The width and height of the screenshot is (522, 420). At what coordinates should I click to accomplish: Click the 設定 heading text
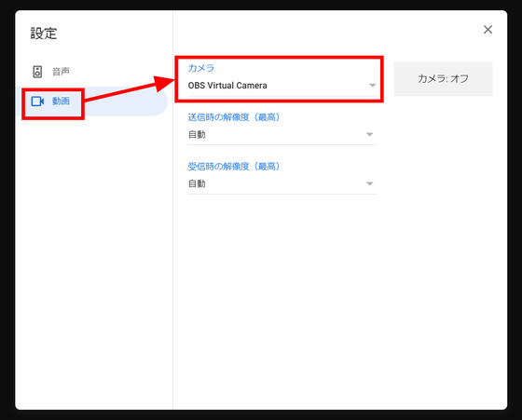pyautogui.click(x=44, y=34)
